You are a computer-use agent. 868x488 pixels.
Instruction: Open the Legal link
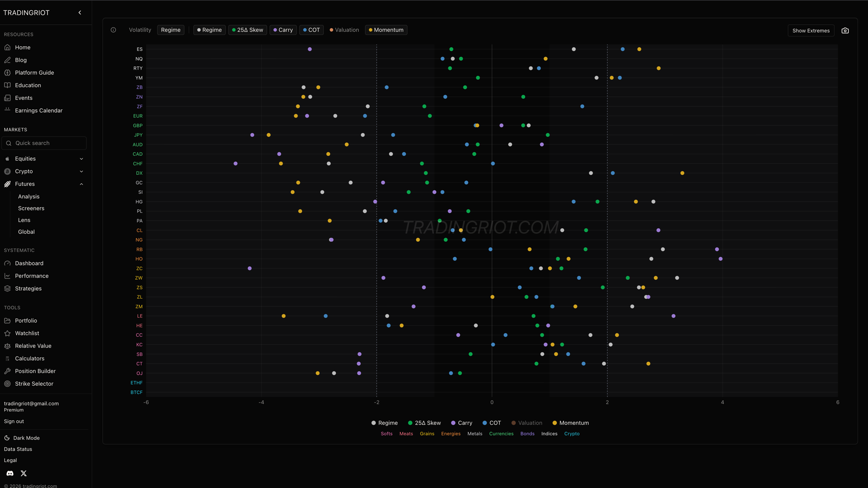tap(10, 460)
